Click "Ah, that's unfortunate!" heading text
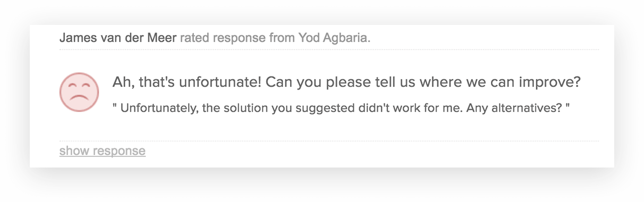 [x=187, y=83]
